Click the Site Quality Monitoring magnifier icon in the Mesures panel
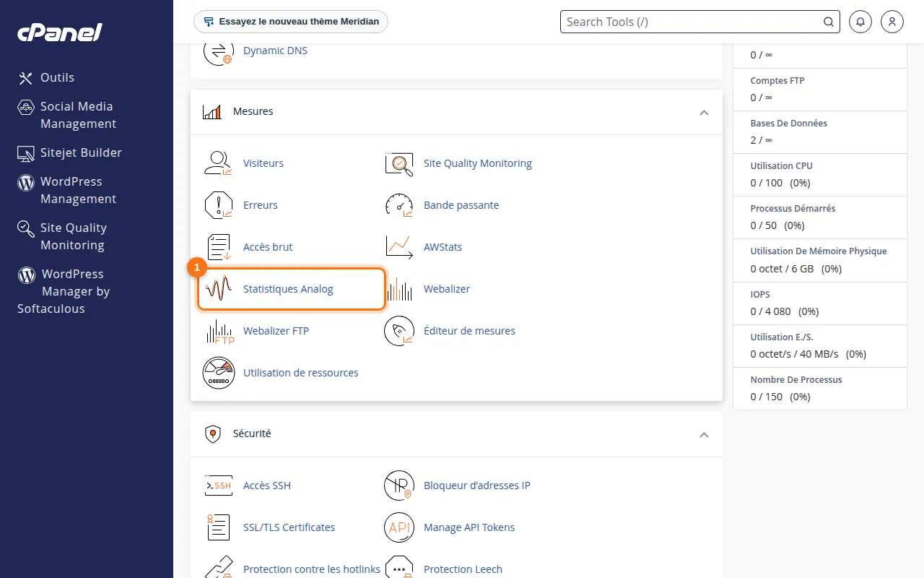Image resolution: width=924 pixels, height=578 pixels. pyautogui.click(x=398, y=163)
